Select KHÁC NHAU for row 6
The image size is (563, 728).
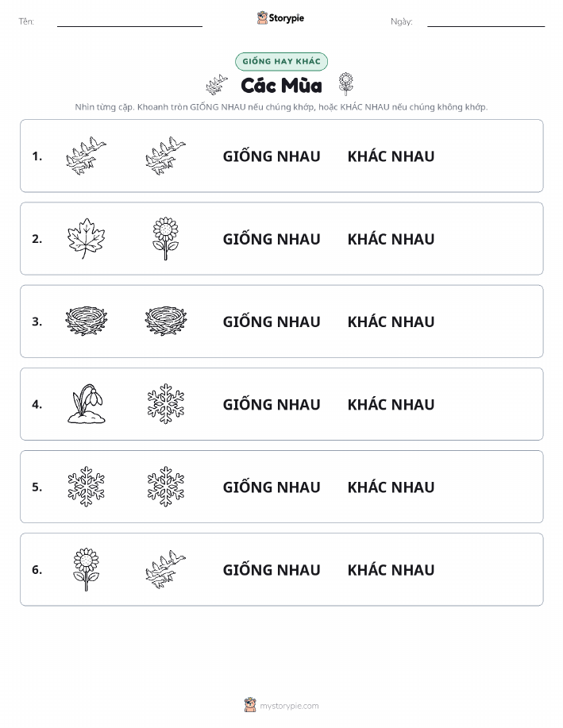tap(391, 570)
